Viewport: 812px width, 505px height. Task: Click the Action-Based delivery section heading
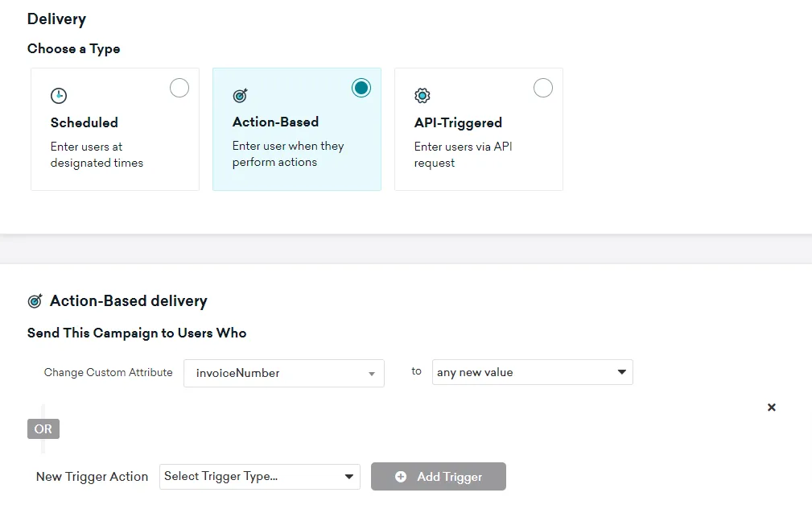129,300
